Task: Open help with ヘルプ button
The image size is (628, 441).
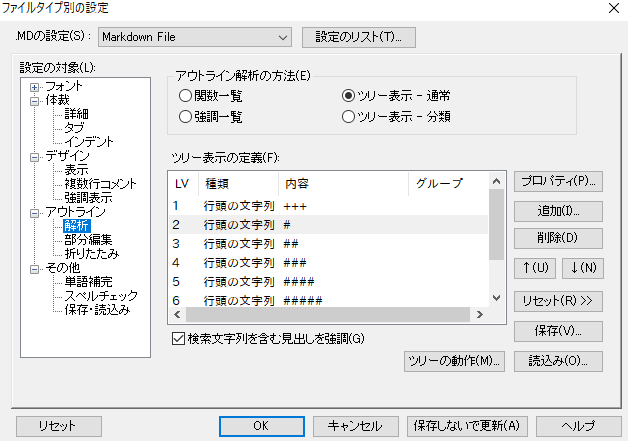Action: coord(579,426)
